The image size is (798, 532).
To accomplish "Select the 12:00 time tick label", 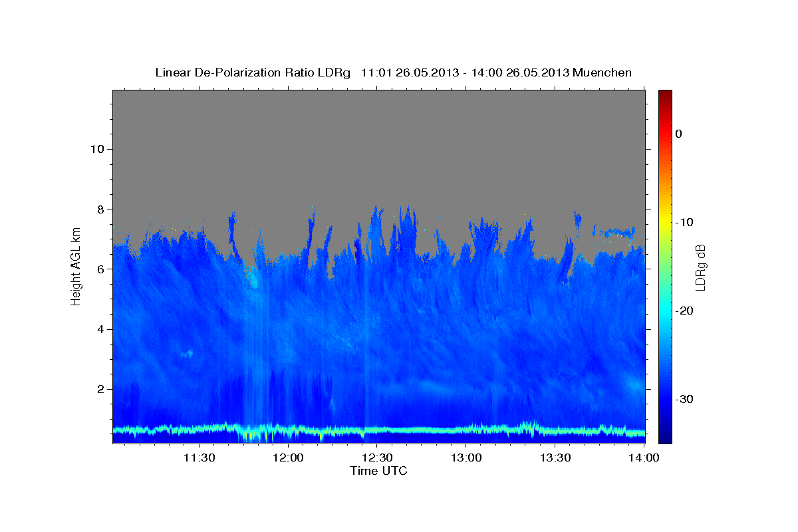I will pos(288,458).
